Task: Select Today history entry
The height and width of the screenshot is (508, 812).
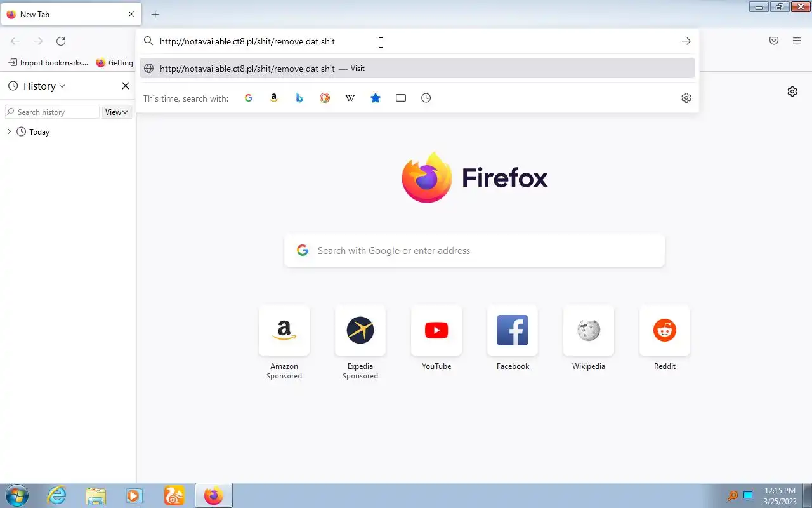Action: [x=39, y=132]
